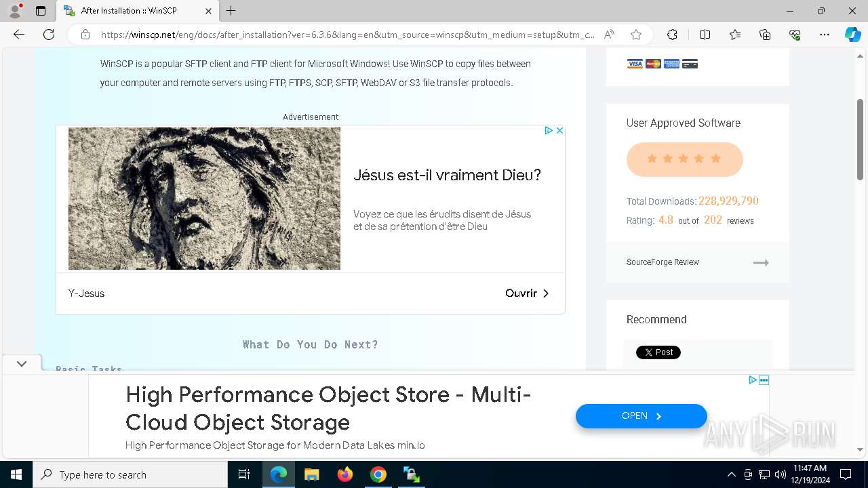Open Edge Settings and more menu
Viewport: 868px width, 488px height.
pyautogui.click(x=825, y=35)
